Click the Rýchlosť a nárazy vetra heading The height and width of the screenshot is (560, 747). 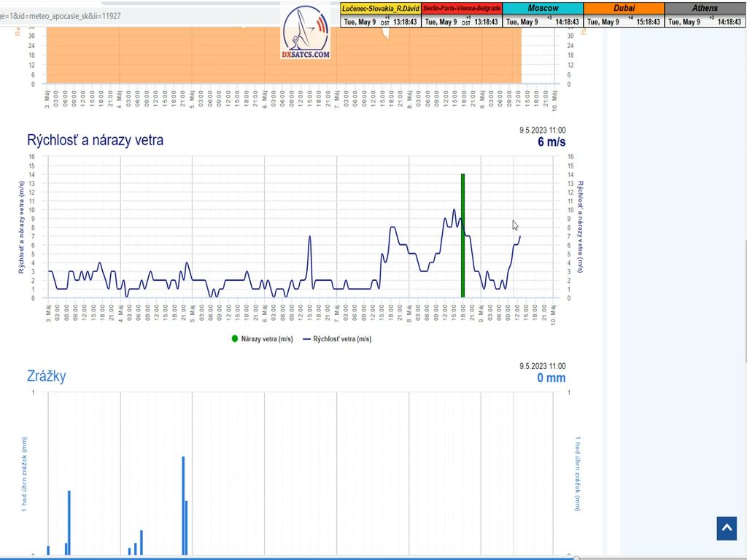pyautogui.click(x=95, y=140)
